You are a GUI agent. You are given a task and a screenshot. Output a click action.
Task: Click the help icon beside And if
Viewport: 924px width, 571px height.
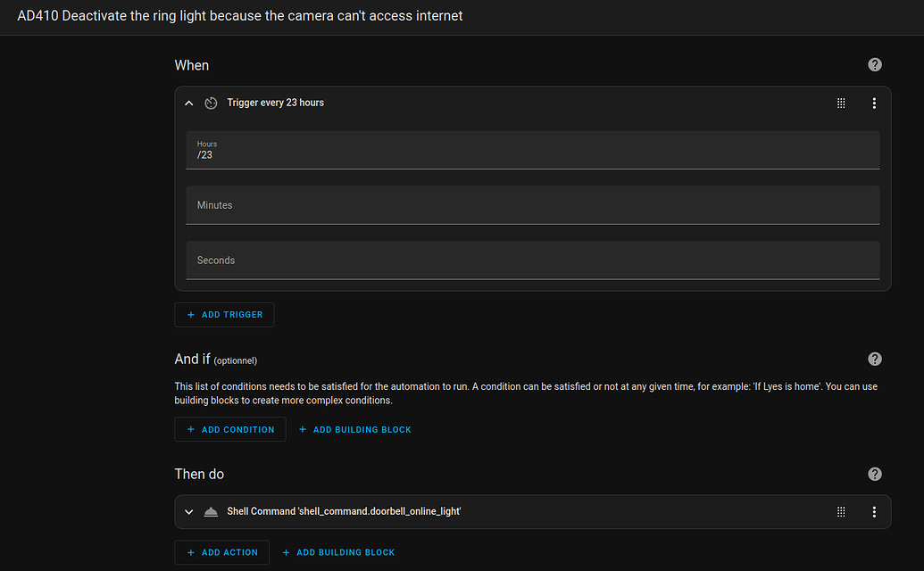(875, 359)
